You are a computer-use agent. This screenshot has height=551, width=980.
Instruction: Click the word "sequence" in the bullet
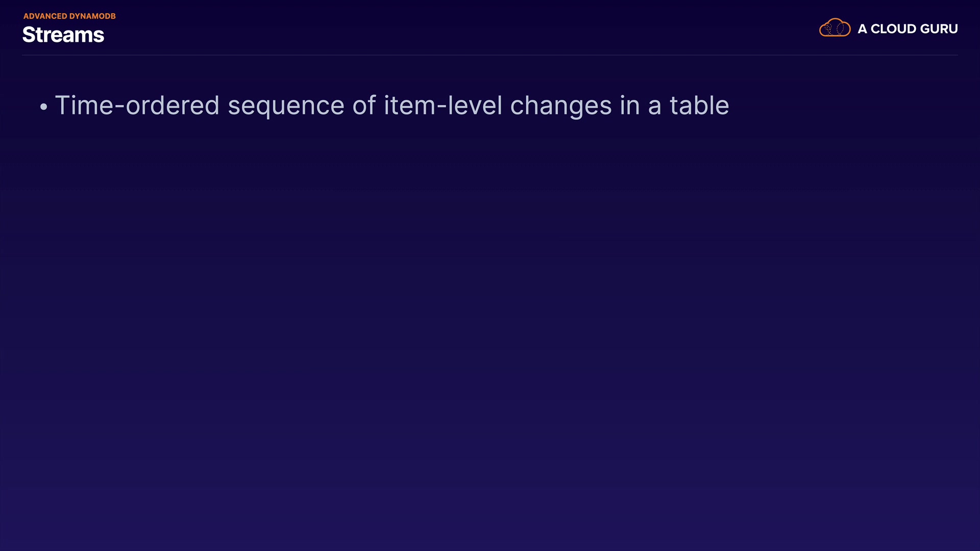pos(285,107)
